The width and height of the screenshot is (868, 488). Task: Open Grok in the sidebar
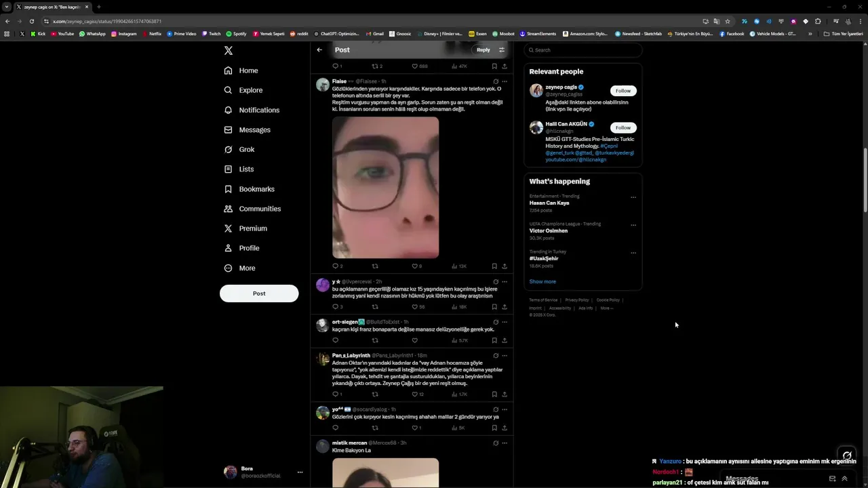(x=239, y=149)
